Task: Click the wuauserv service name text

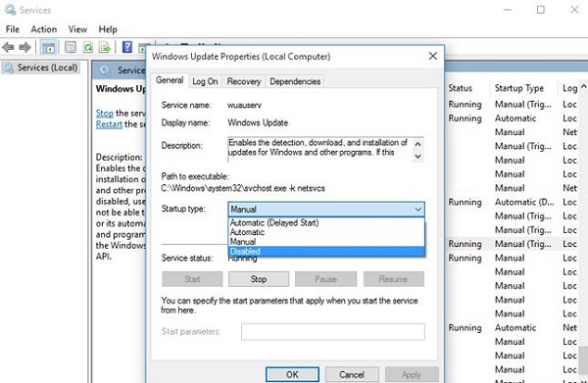Action: (x=244, y=106)
